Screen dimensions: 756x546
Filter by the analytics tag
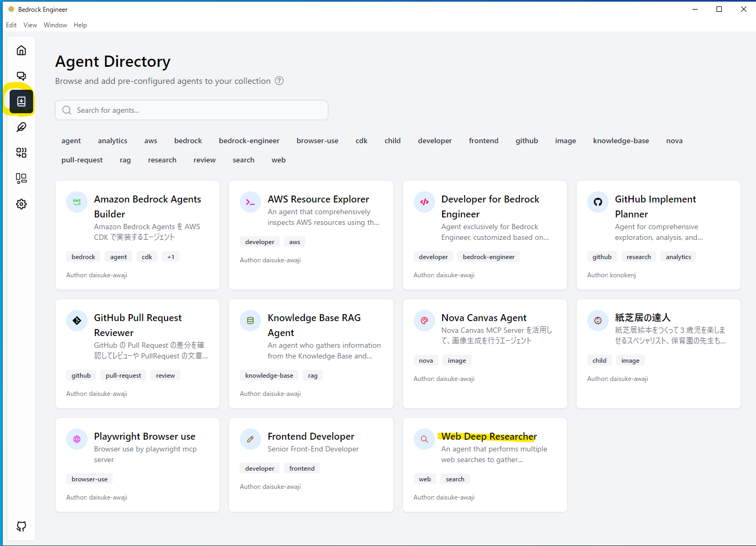coord(113,141)
